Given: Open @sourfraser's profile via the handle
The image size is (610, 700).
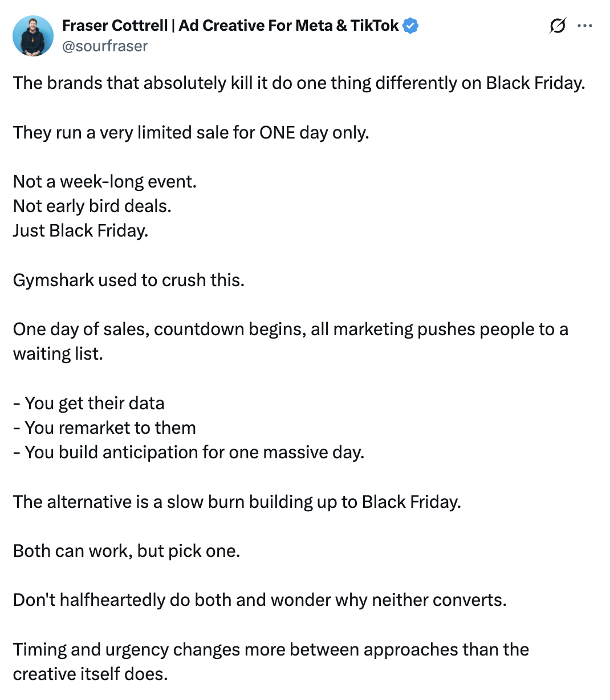Looking at the screenshot, I should click(x=104, y=46).
